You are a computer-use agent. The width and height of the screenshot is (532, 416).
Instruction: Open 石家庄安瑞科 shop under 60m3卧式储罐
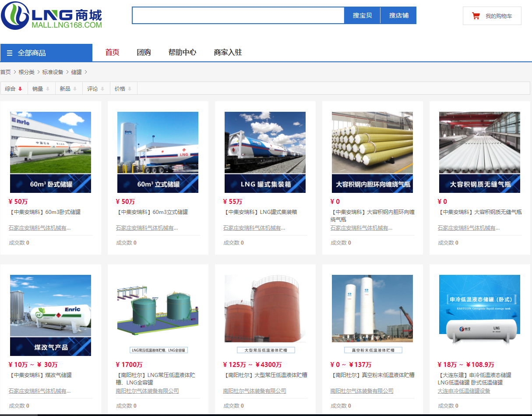[40, 228]
